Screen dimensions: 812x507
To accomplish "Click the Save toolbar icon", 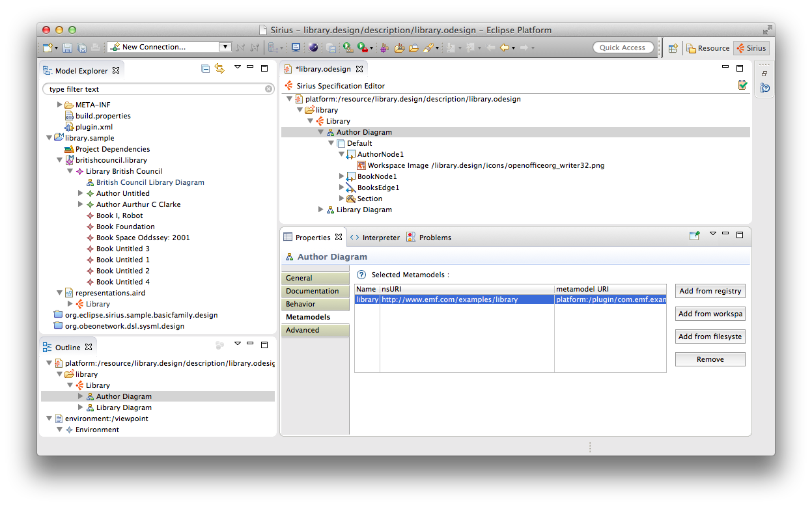I will [67, 48].
